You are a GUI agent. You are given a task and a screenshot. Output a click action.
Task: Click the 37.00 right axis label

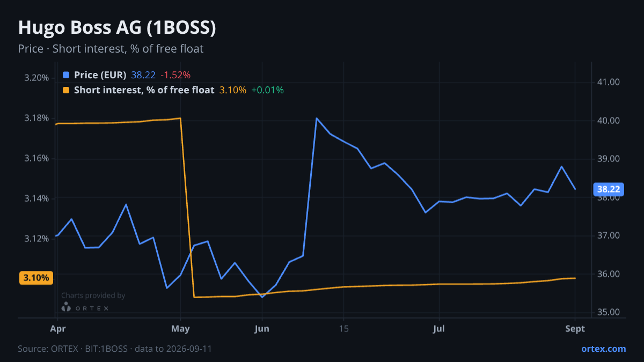(x=609, y=235)
